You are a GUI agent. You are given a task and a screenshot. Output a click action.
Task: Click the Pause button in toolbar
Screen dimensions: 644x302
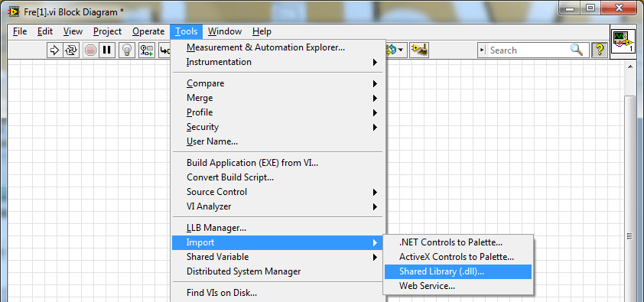coord(107,50)
